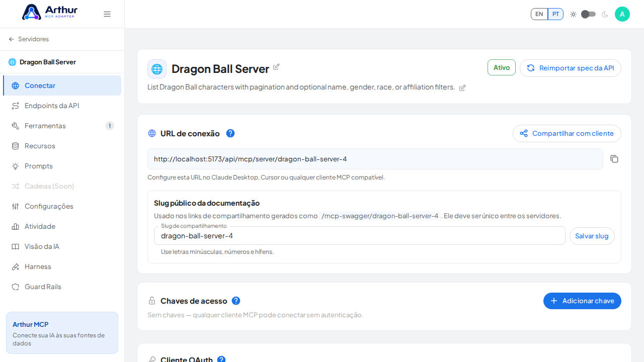Click the Slug de compartilhamento input
Image resolution: width=644 pixels, height=362 pixels.
(360, 235)
